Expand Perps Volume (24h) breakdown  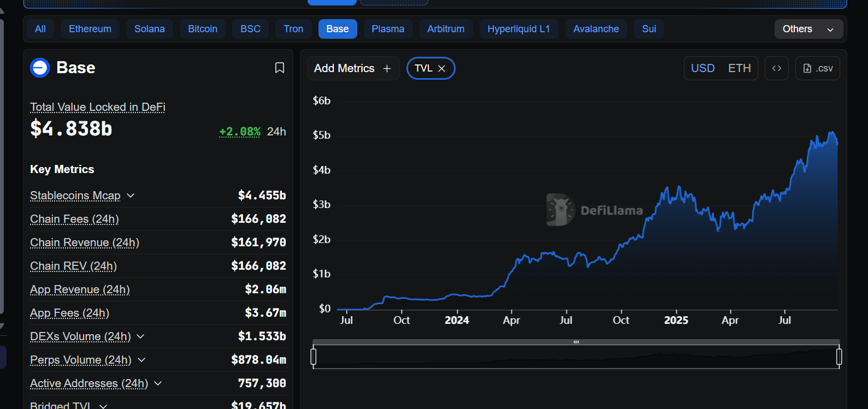[141, 360]
